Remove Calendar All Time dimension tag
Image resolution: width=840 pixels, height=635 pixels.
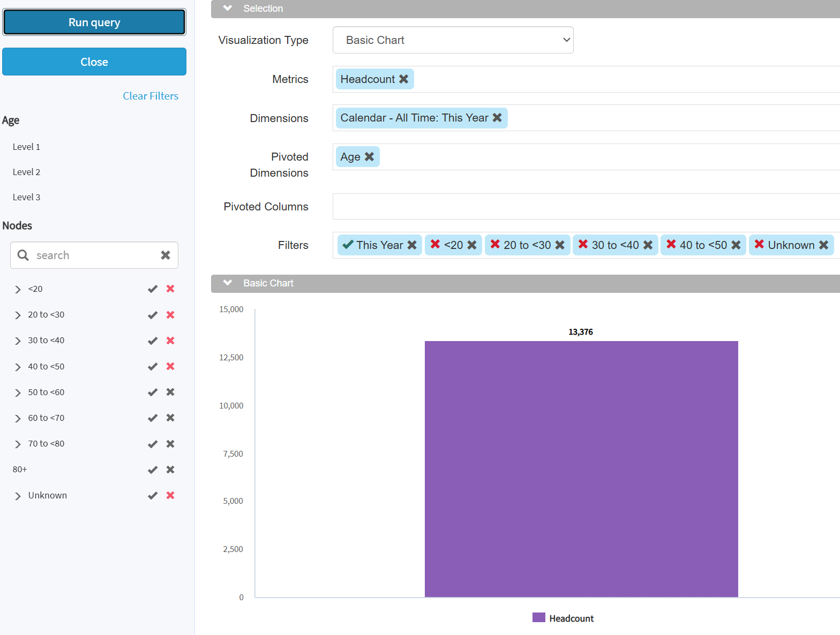coord(497,118)
